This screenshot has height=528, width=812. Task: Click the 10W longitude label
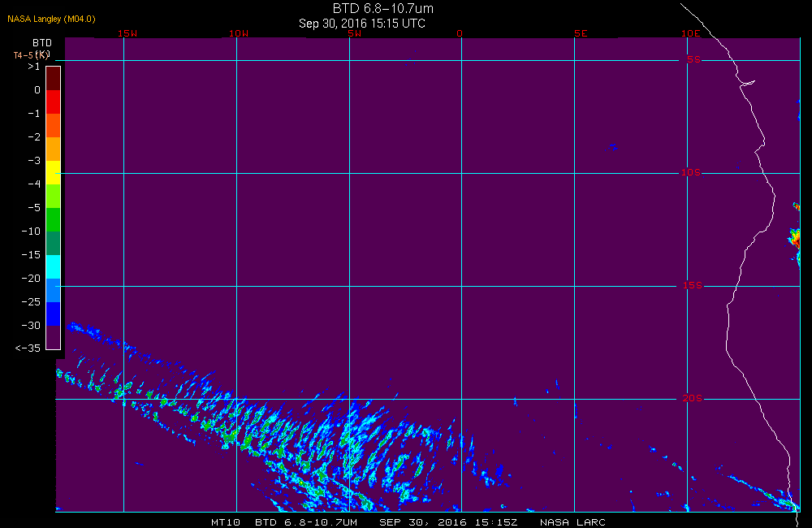point(239,34)
